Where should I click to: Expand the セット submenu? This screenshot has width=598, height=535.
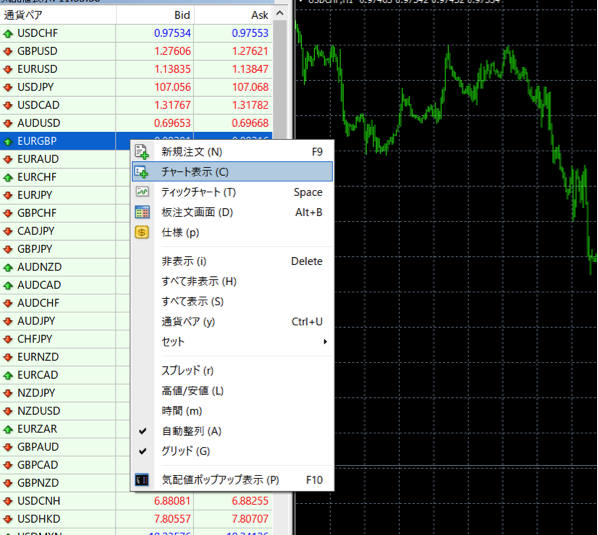pos(232,341)
